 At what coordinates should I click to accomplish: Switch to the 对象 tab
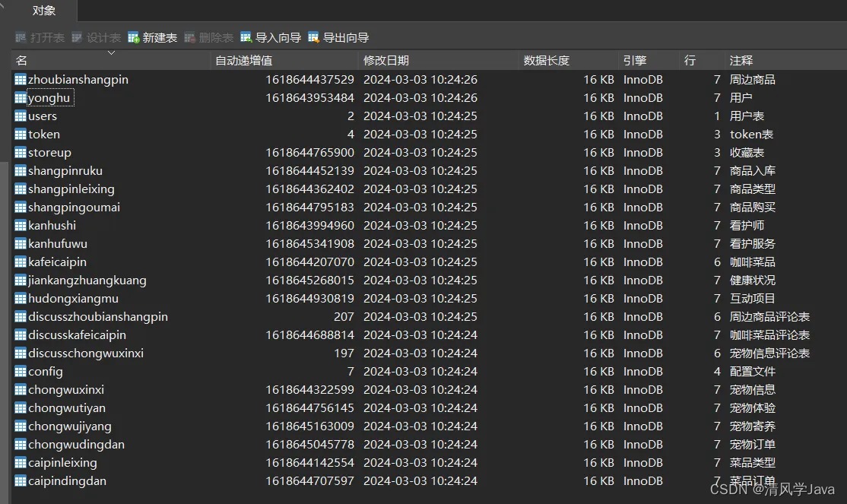click(44, 11)
